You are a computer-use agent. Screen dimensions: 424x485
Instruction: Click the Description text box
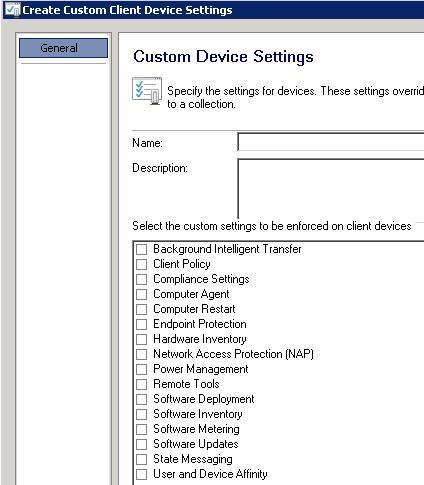coord(331,188)
